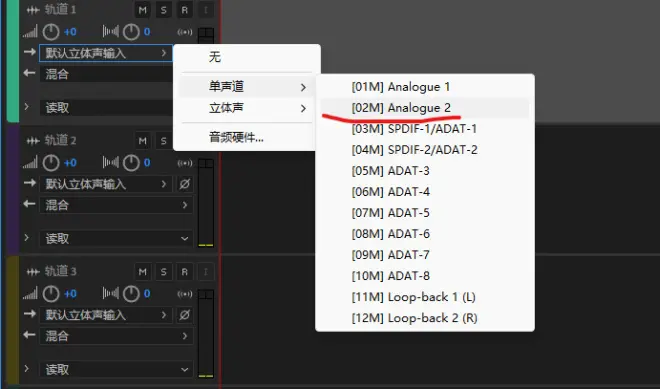660x389 pixels.
Task: Solo Track 3 with its S button
Action: pos(163,272)
